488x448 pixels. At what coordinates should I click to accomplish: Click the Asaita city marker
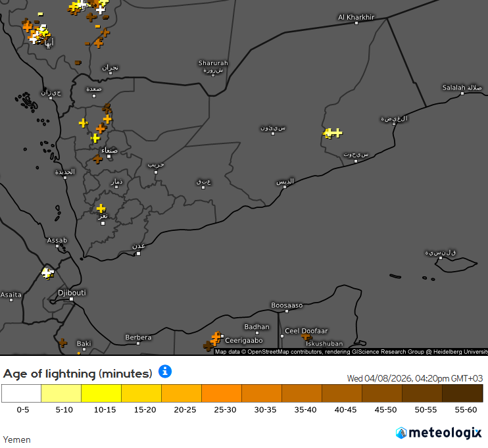click(11, 300)
